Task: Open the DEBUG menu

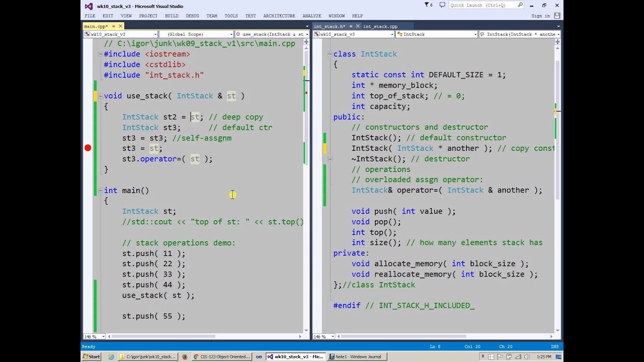Action: click(x=192, y=16)
